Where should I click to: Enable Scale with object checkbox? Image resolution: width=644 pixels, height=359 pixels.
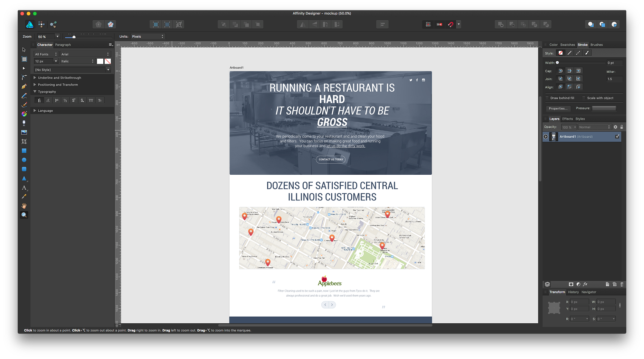[584, 98]
